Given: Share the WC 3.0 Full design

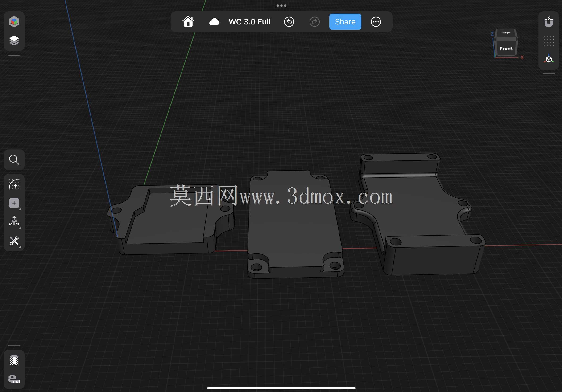Looking at the screenshot, I should [x=345, y=22].
